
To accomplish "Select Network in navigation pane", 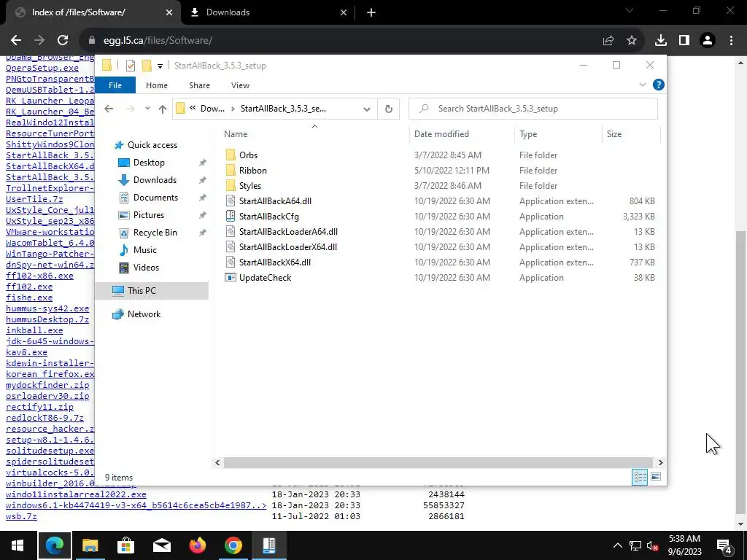I will (144, 314).
